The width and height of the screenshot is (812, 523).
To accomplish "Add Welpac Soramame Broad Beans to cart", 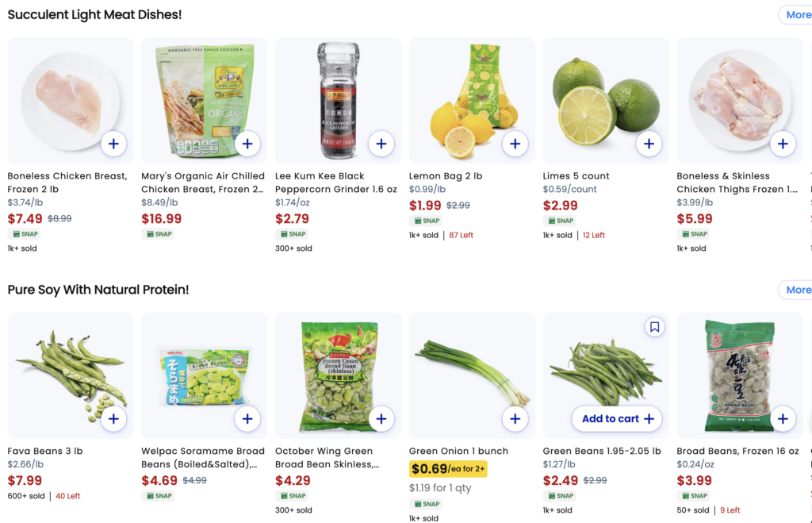I will 247,419.
